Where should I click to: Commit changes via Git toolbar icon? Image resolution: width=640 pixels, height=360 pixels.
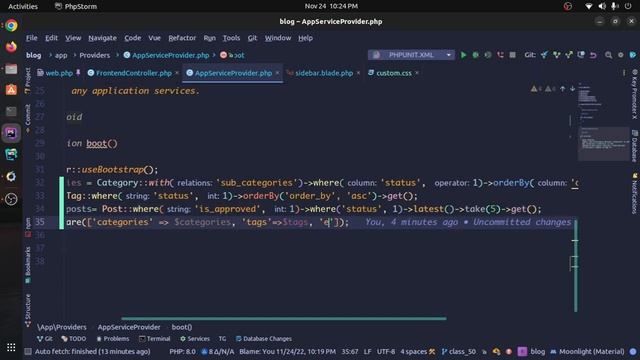coord(556,55)
